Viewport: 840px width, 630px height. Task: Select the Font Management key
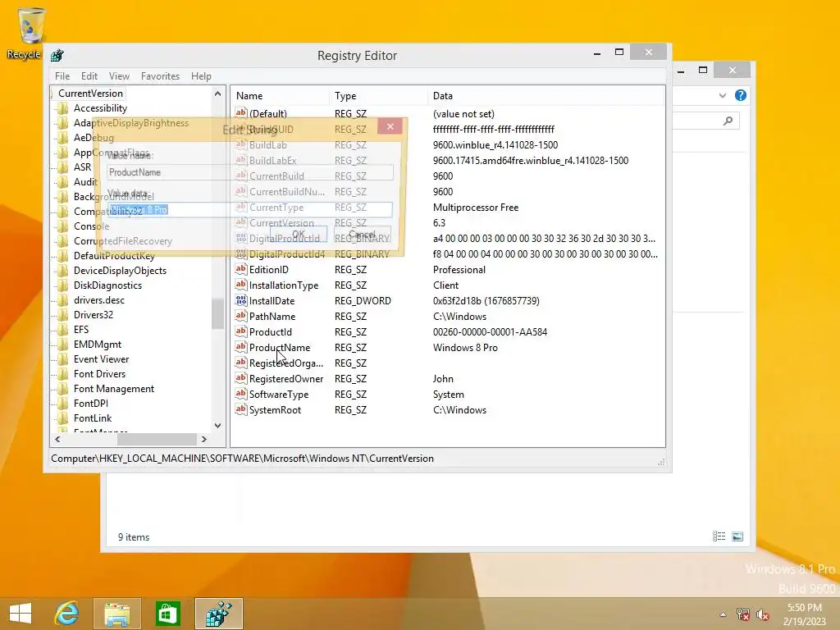coord(113,388)
